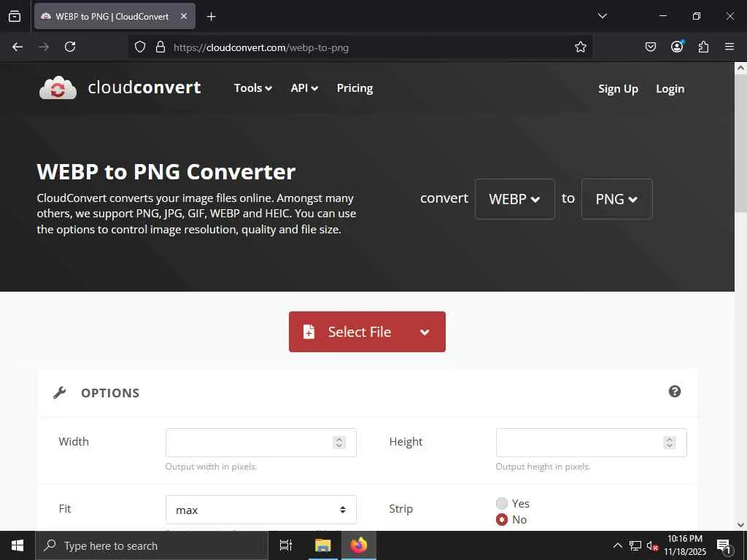Click Height field spinner arrows
The height and width of the screenshot is (560, 747).
[x=670, y=443]
